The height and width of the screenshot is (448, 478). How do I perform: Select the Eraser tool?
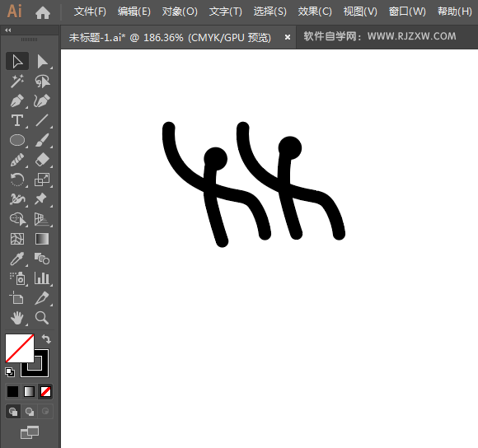coord(42,160)
